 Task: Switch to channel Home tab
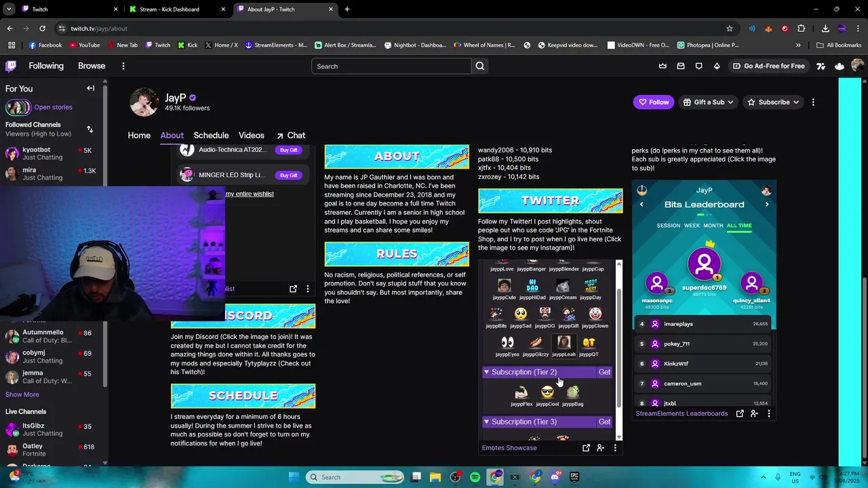pos(139,136)
